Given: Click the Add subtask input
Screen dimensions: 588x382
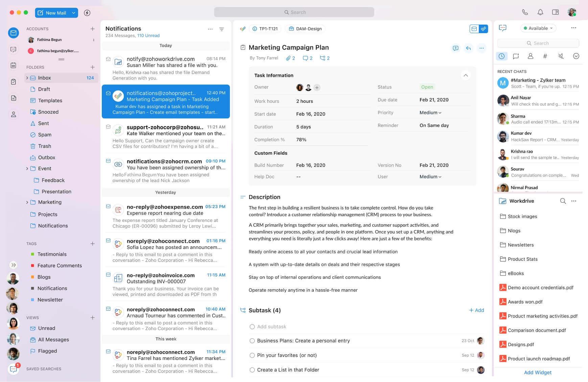Looking at the screenshot, I should [272, 327].
